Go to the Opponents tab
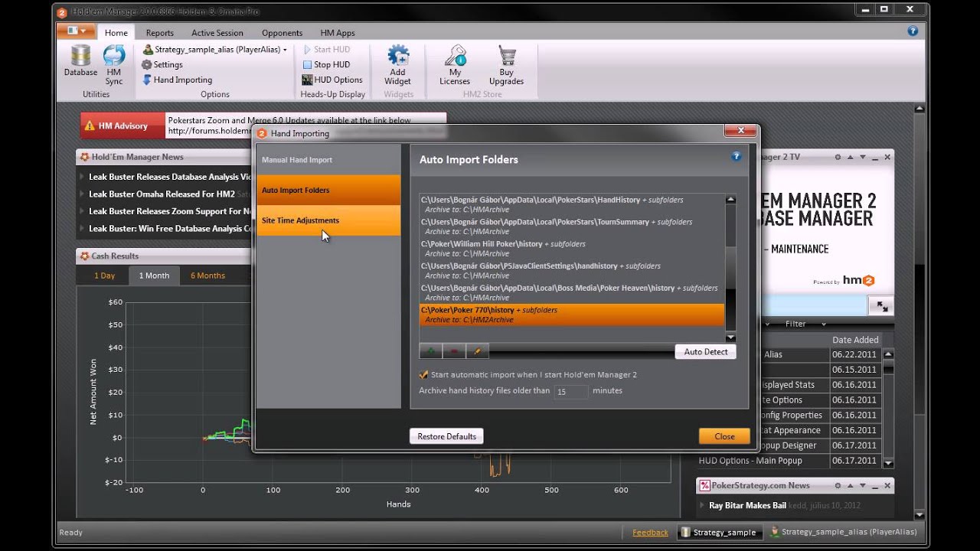 283,33
